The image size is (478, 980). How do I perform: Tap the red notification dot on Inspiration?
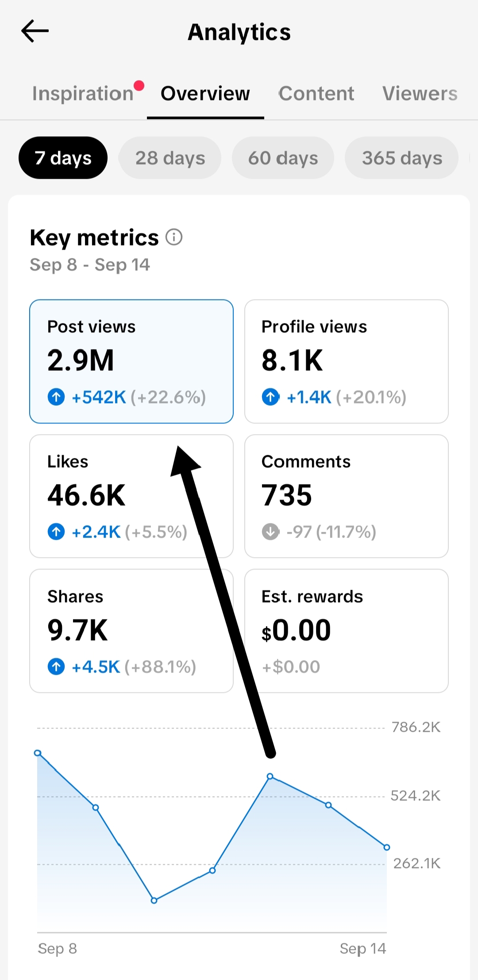[139, 85]
